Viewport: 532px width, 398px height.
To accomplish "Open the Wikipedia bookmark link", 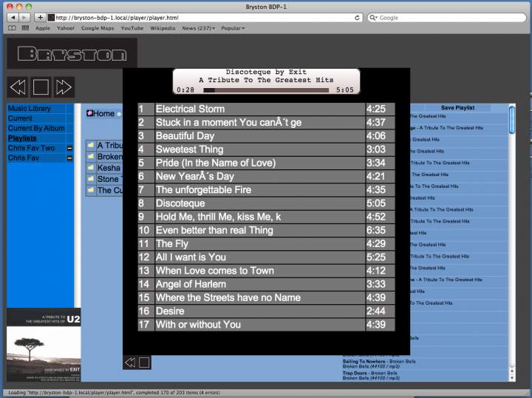I will point(163,28).
